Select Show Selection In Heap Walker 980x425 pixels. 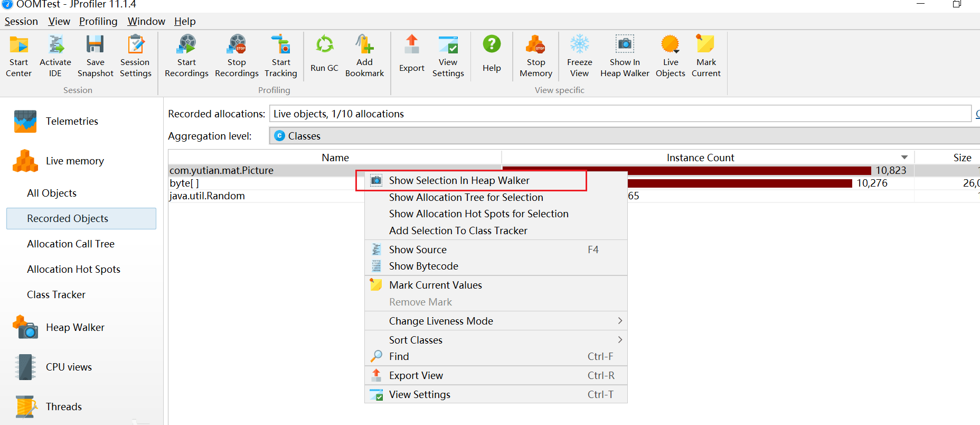pos(459,181)
